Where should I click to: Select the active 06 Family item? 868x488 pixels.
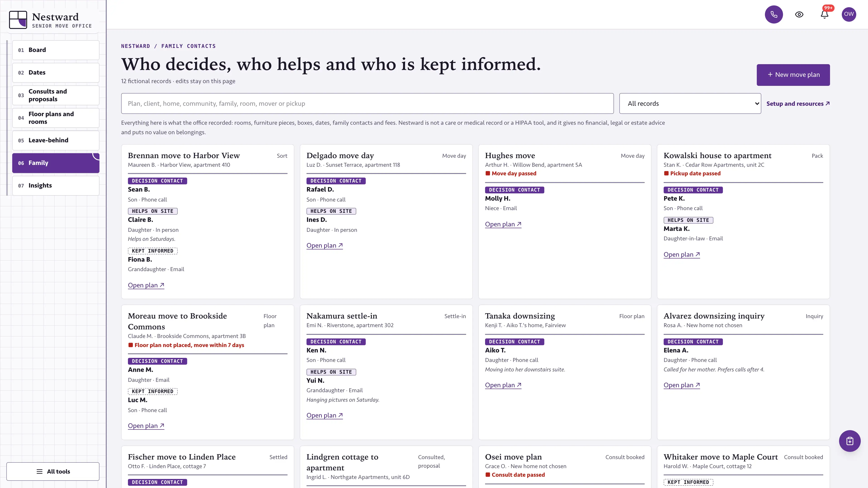coord(56,163)
